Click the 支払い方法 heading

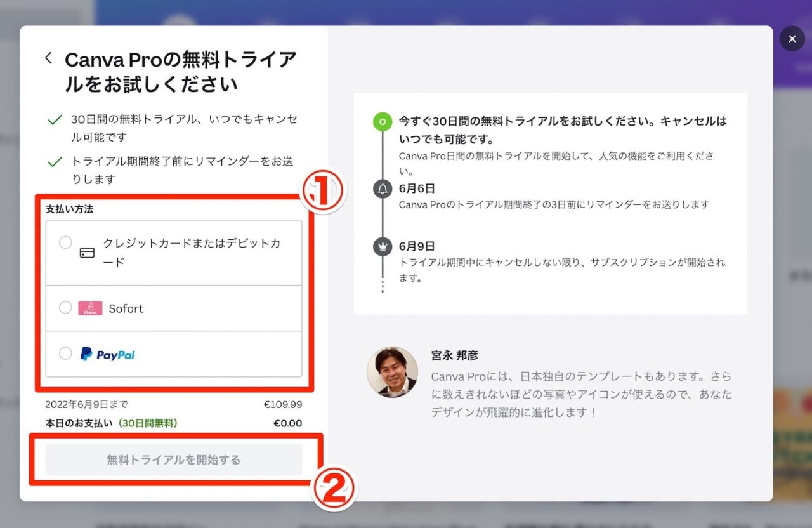pyautogui.click(x=69, y=209)
